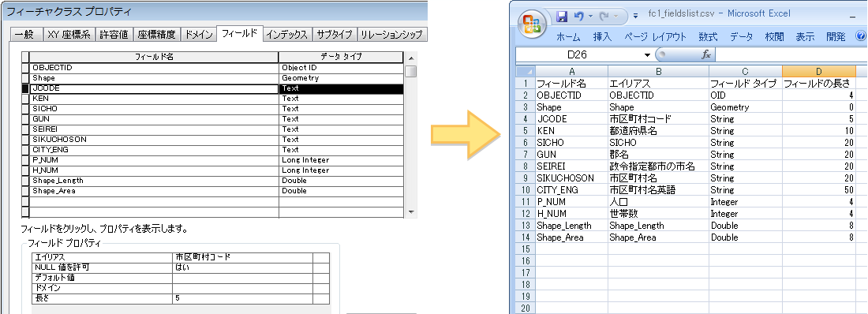868x314 pixels.
Task: Switch to the サブタイプ tab
Action: tap(335, 35)
